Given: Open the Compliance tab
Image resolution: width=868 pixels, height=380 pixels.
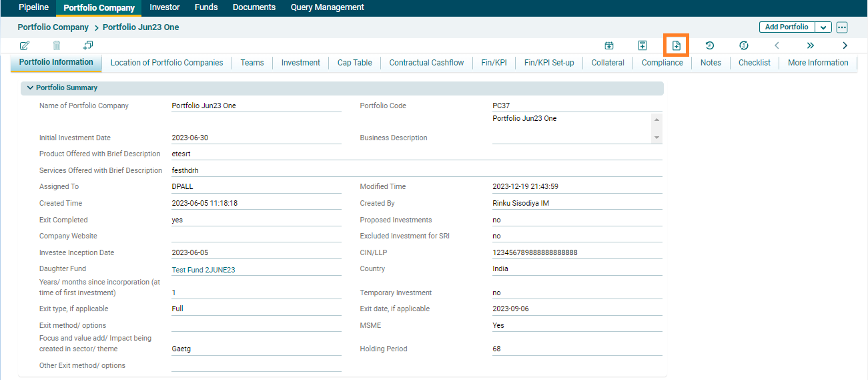Looking at the screenshot, I should (662, 63).
